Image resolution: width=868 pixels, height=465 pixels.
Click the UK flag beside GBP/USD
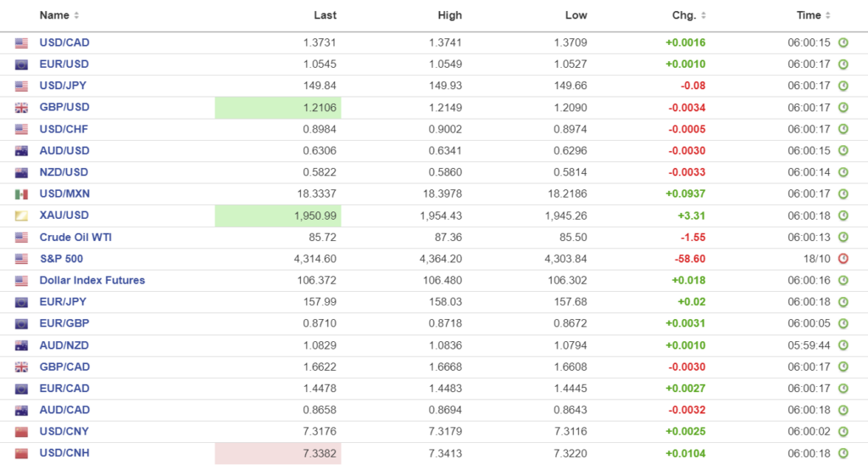(21, 108)
